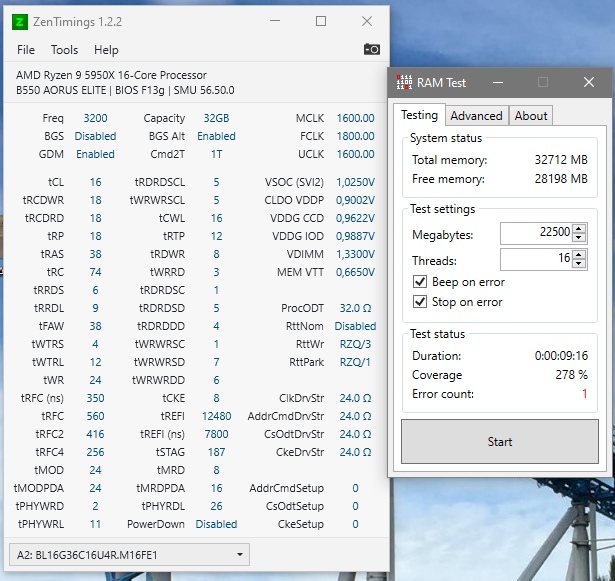Image resolution: width=615 pixels, height=581 pixels.
Task: Minimize the RAM Test window
Action: point(498,82)
